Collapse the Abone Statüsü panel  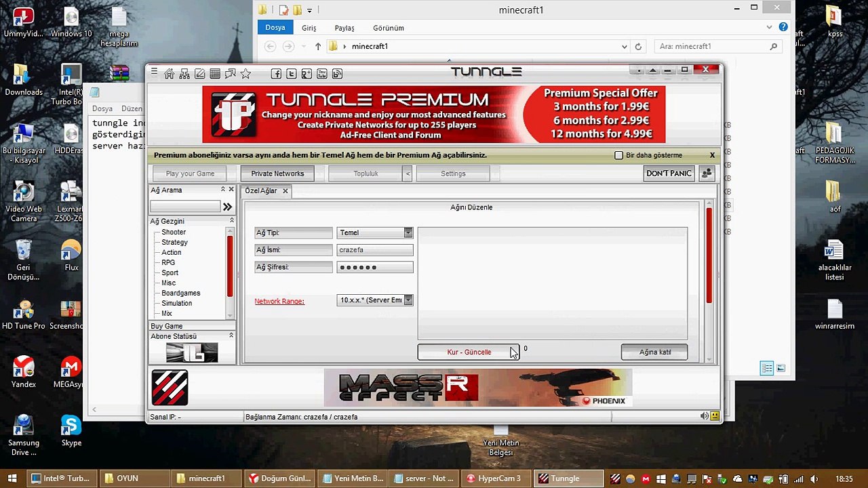(231, 336)
